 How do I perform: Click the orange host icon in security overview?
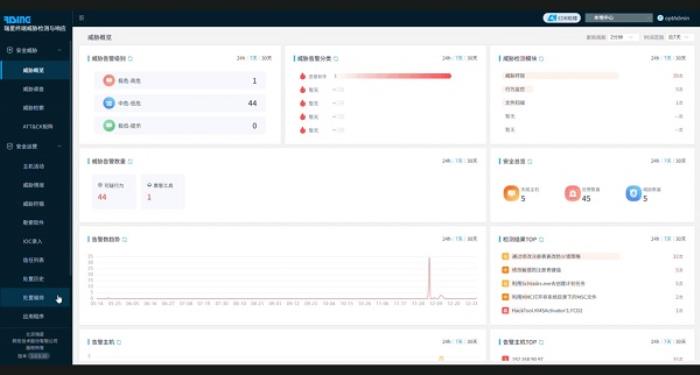pyautogui.click(x=511, y=193)
